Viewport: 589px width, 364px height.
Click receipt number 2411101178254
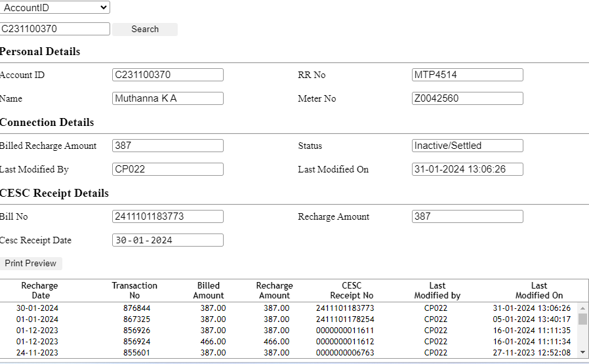tap(345, 319)
